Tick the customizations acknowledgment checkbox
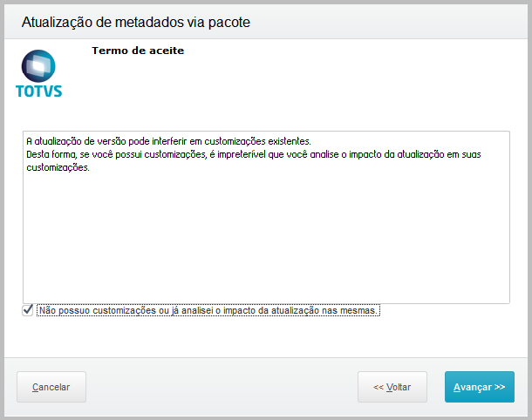 28,310
